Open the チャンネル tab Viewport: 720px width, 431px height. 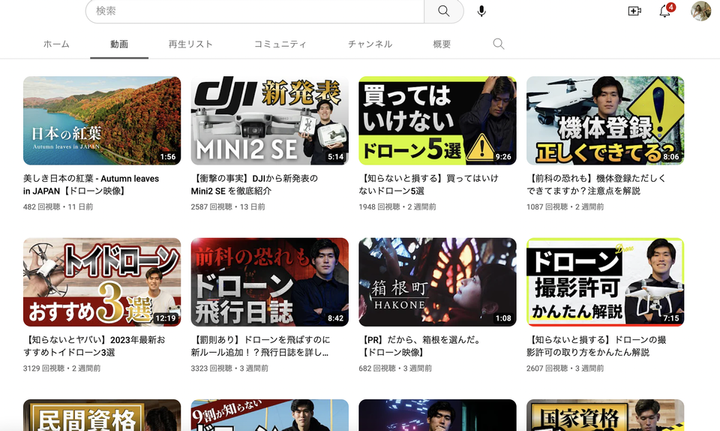click(x=370, y=45)
